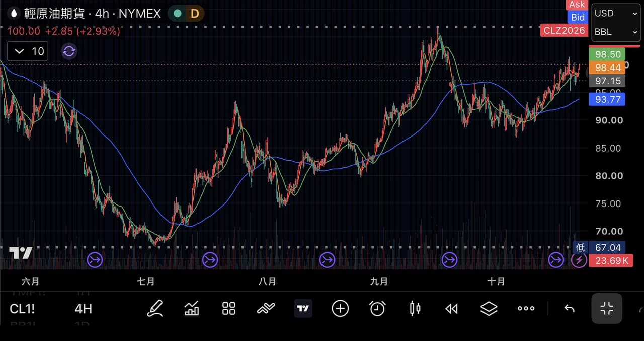Screen dimensions: 644x341
Task: Start bar replay with the rewind icon
Action: click(451, 309)
